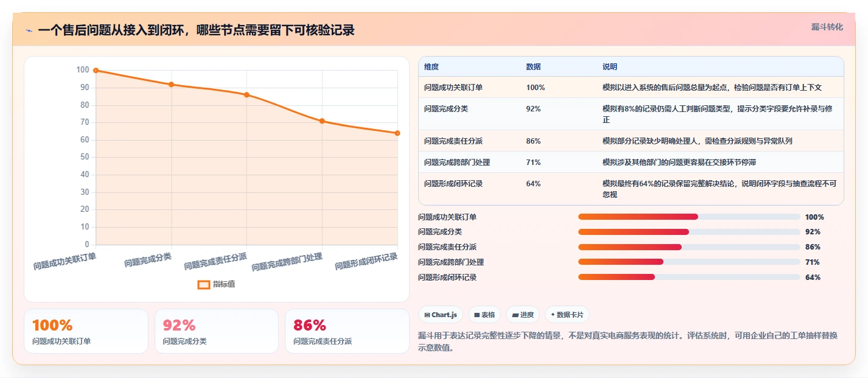Click table cell 问题形成闭环记录
This screenshot has width=868, height=378.
pyautogui.click(x=453, y=184)
